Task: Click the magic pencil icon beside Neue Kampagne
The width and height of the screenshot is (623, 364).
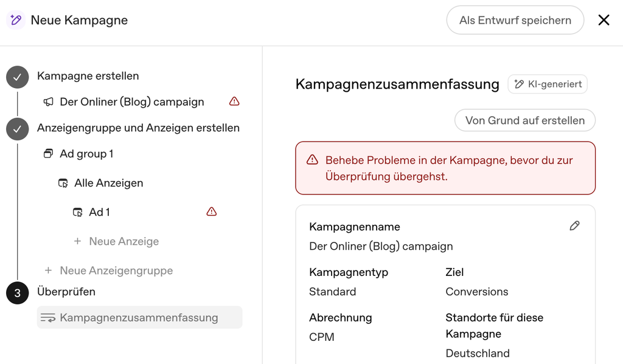Action: click(16, 20)
